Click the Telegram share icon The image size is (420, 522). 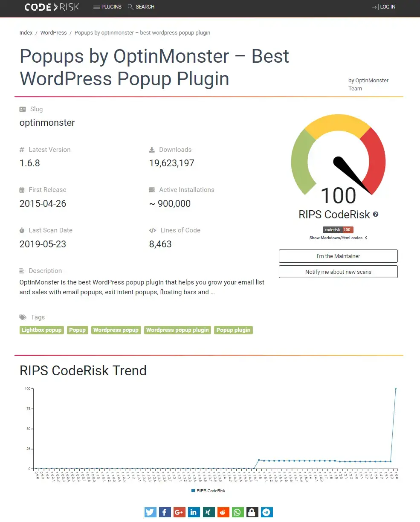[x=266, y=512]
